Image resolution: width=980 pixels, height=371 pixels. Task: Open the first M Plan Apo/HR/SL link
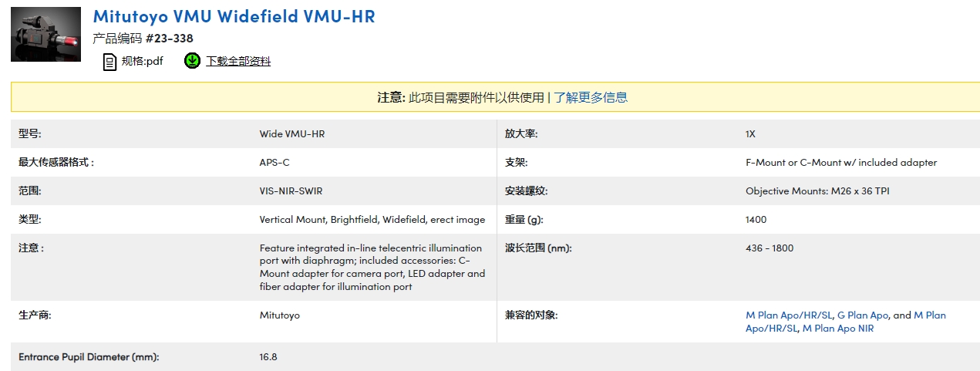790,315
